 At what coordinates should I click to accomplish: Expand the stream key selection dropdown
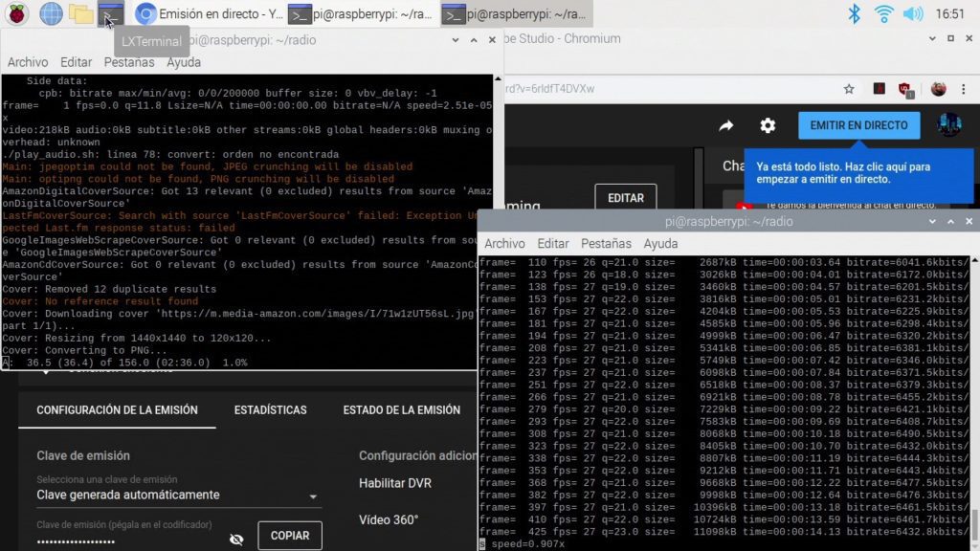[x=313, y=496]
